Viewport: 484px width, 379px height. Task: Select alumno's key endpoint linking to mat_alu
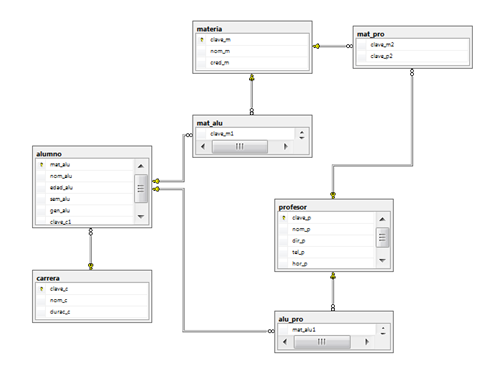point(156,181)
